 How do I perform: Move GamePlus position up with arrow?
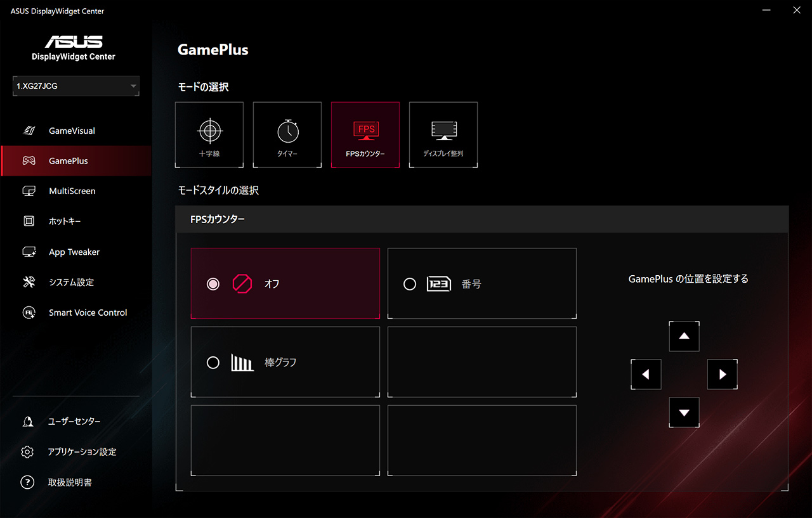(x=684, y=336)
